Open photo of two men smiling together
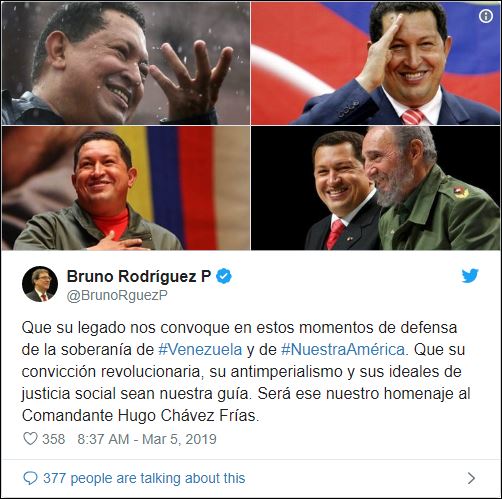The width and height of the screenshot is (502, 499). click(x=376, y=188)
